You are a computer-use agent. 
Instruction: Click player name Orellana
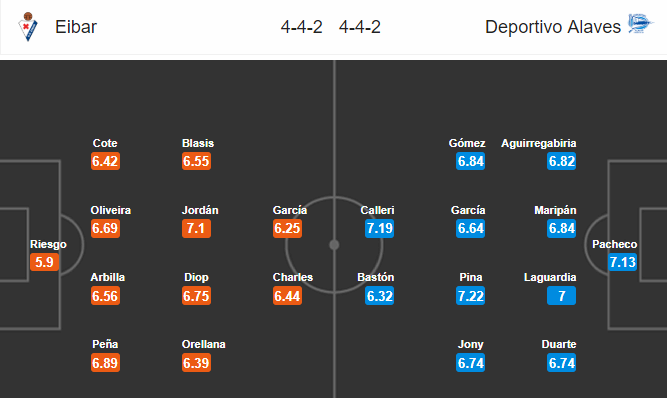203,344
